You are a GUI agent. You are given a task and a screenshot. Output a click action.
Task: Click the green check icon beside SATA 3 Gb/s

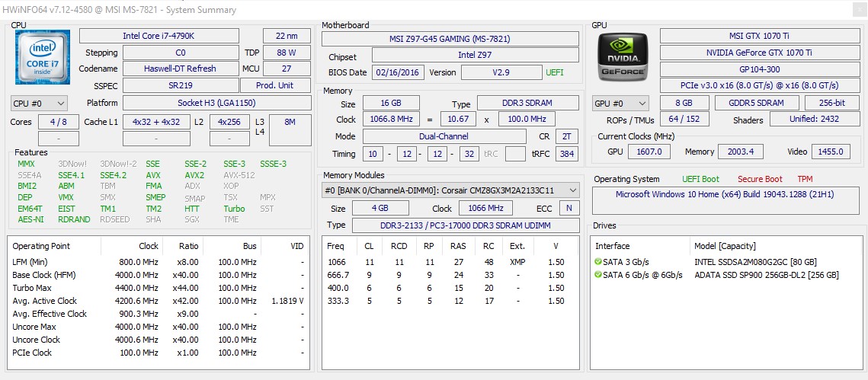(598, 262)
